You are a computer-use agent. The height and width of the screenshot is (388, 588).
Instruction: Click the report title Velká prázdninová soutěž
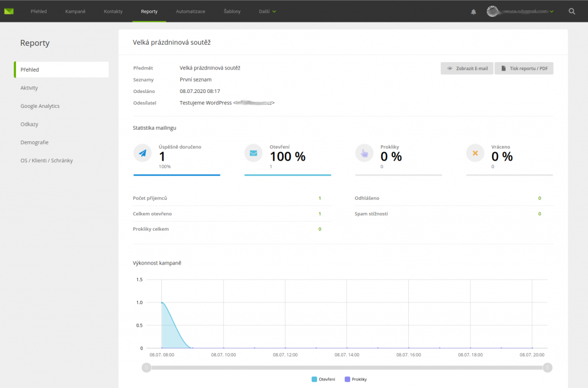click(x=172, y=42)
